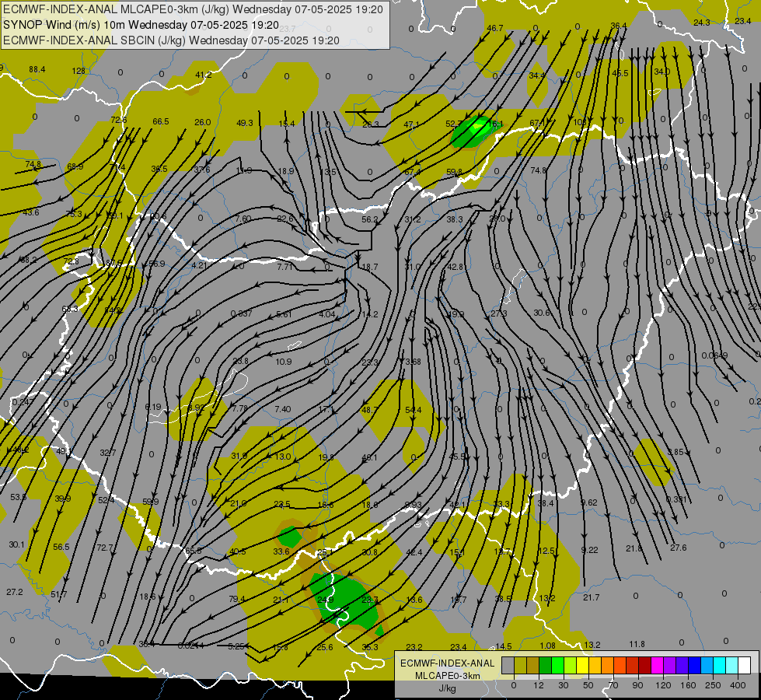The image size is (761, 700).
Task: Click the map value 10.9
Action: (x=284, y=362)
